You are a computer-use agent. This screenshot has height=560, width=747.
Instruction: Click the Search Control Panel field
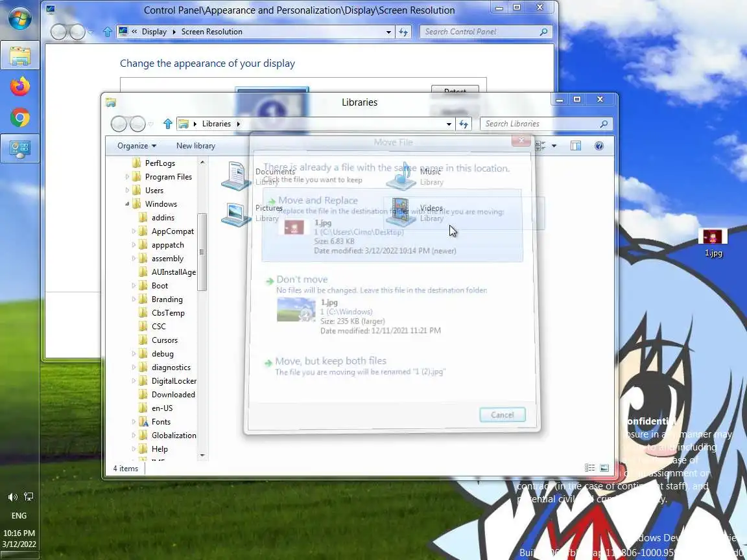[x=486, y=31]
